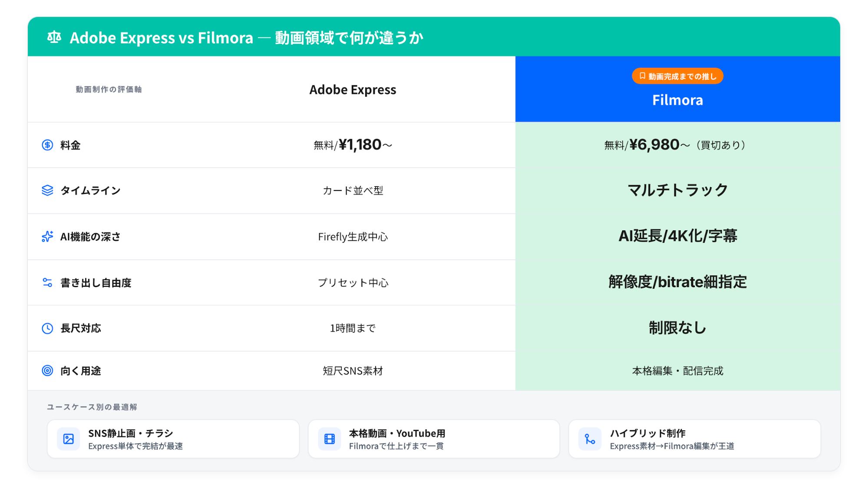Click the 動画制作の評価軸 label
Image resolution: width=868 pixels, height=488 pixels.
(109, 89)
